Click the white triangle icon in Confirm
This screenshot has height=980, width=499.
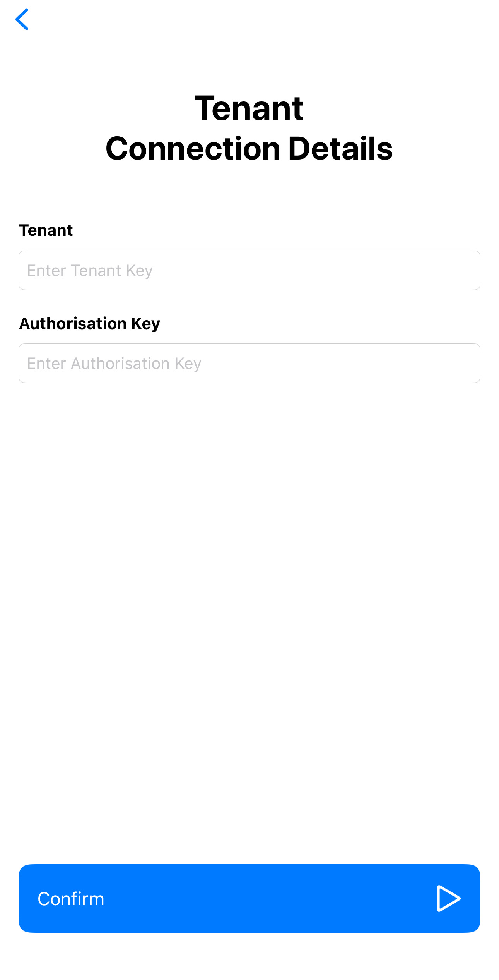[448, 898]
